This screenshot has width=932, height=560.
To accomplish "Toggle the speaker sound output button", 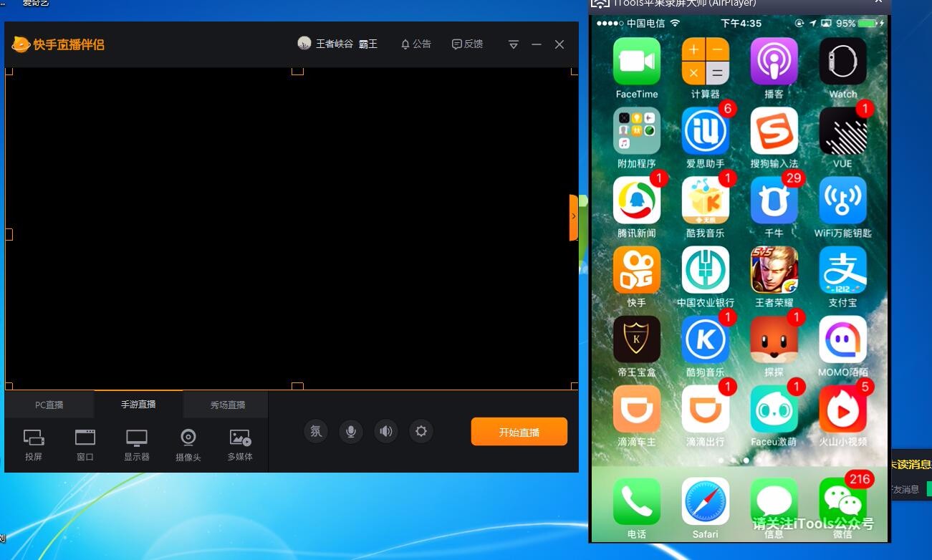I will (x=386, y=431).
